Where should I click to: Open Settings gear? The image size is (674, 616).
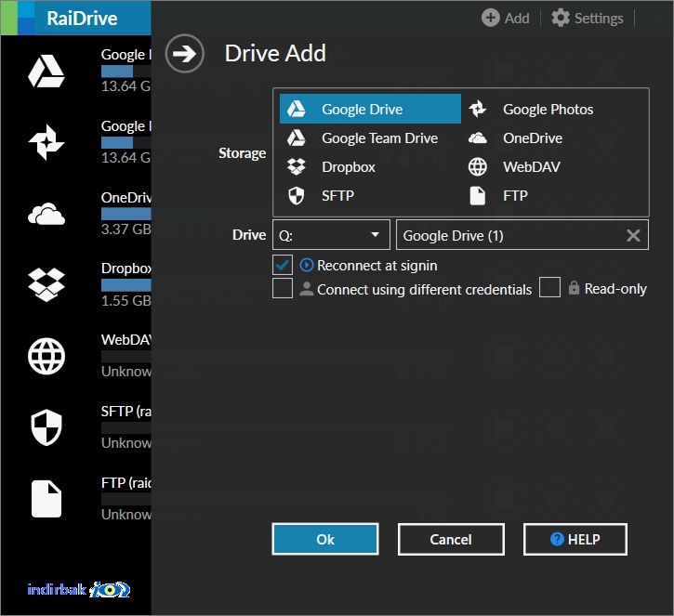coord(561,18)
